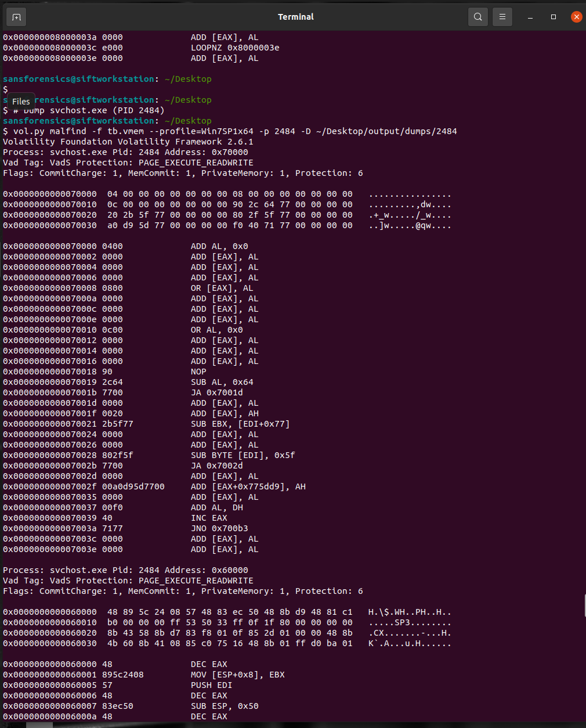Click the vertical scrollbar handle at right edge
Viewport: 586px width, 728px height.
[584, 607]
